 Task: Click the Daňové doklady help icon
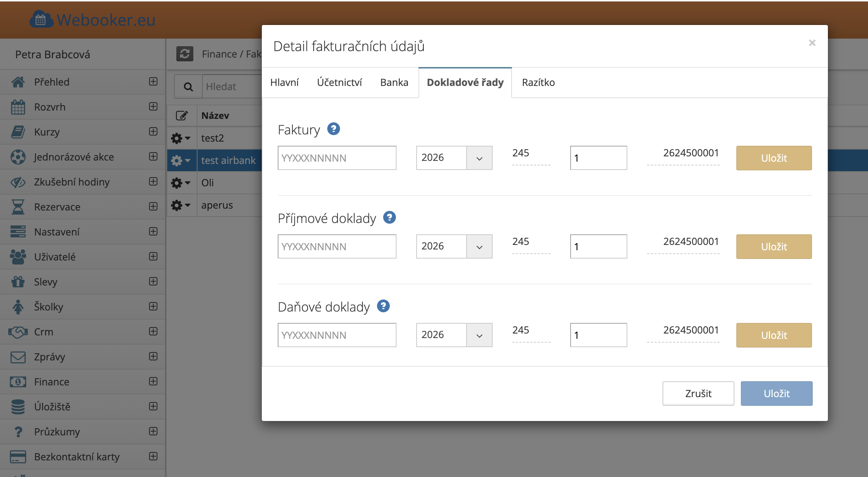click(383, 306)
